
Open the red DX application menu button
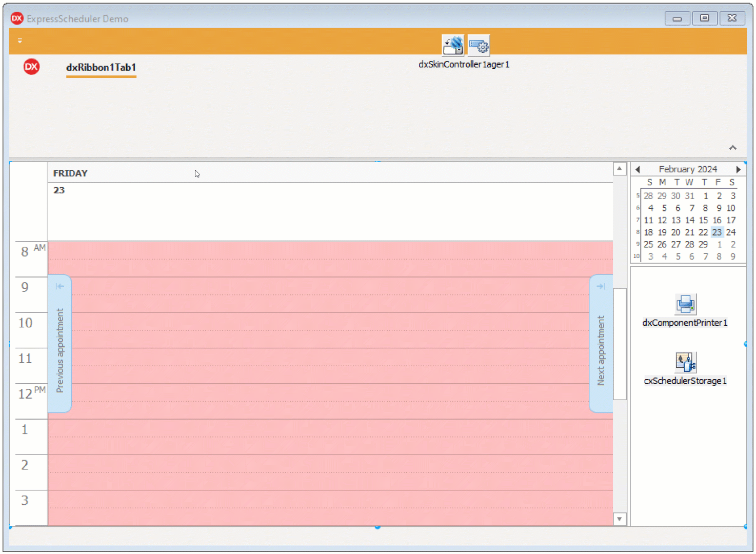point(31,67)
